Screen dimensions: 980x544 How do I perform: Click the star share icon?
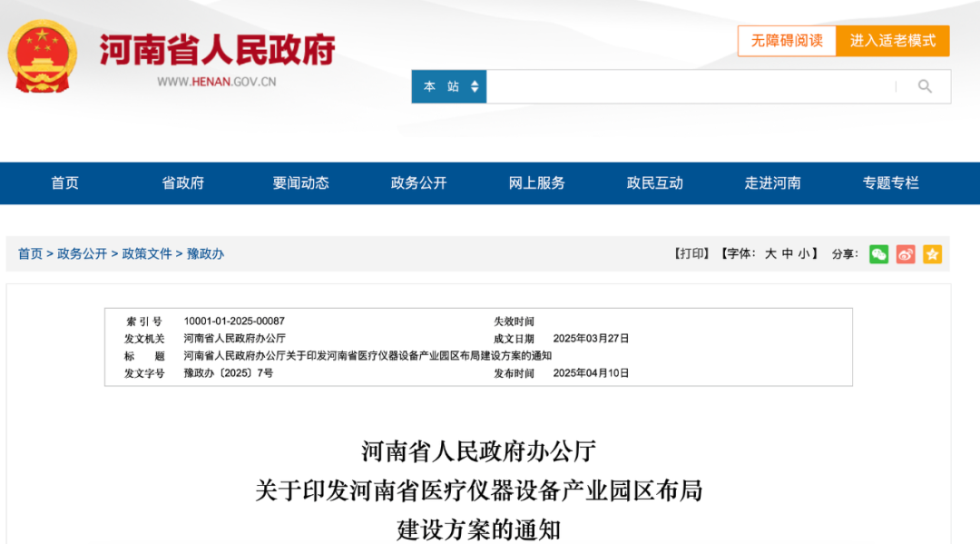(x=932, y=254)
